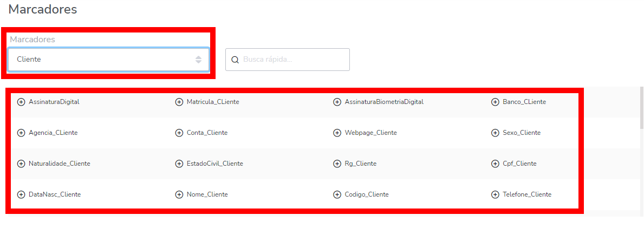Viewport: 644px width, 228px height.
Task: Click the dropdown arrows in Marcadores select
Action: [198, 60]
